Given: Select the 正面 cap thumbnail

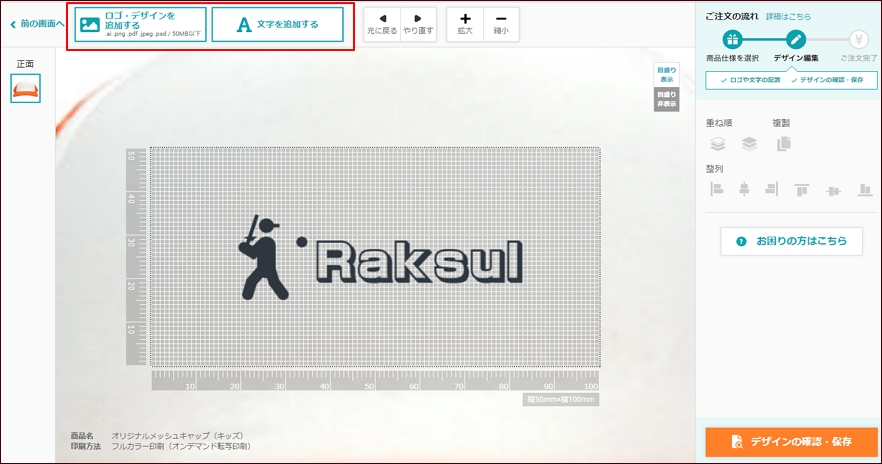Looking at the screenshot, I should tap(25, 88).
